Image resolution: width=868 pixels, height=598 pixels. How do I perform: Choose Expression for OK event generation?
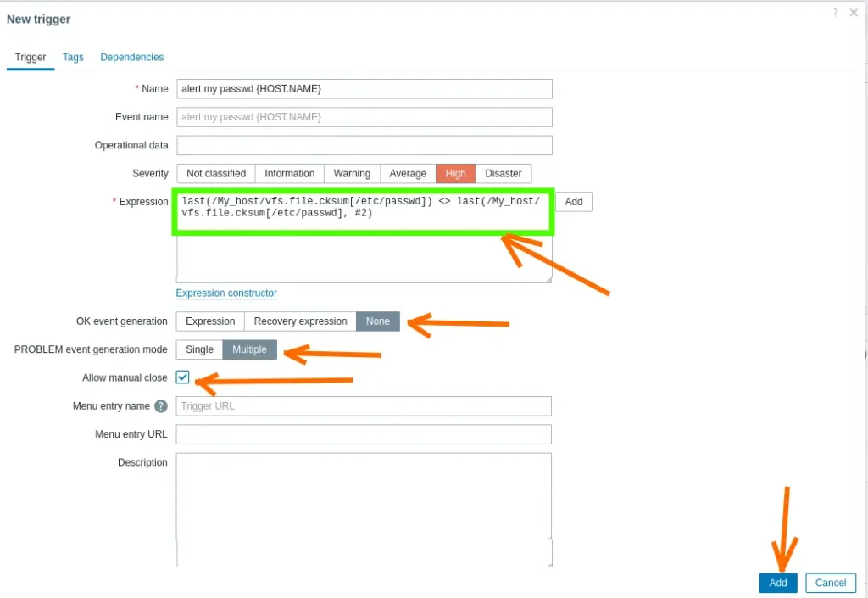tap(210, 321)
